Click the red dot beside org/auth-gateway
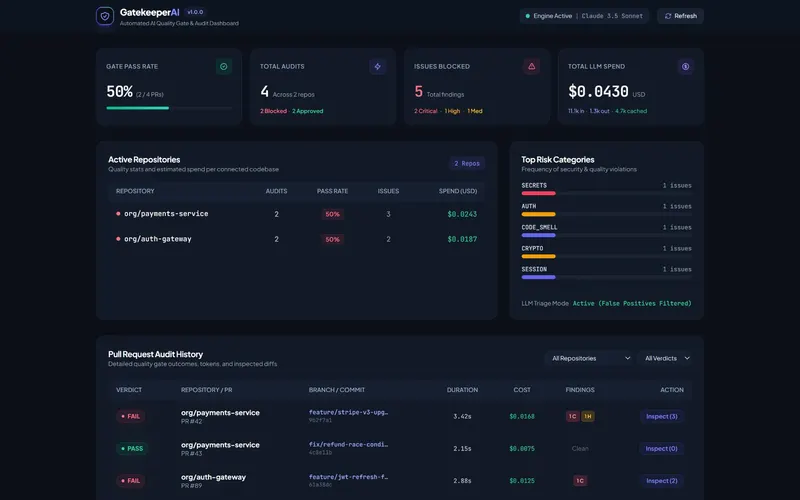 point(118,239)
